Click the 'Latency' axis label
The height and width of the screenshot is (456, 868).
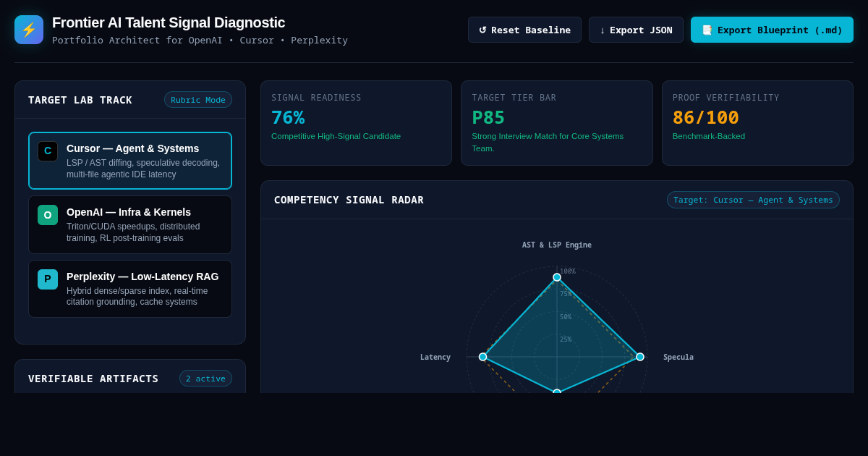coord(435,358)
